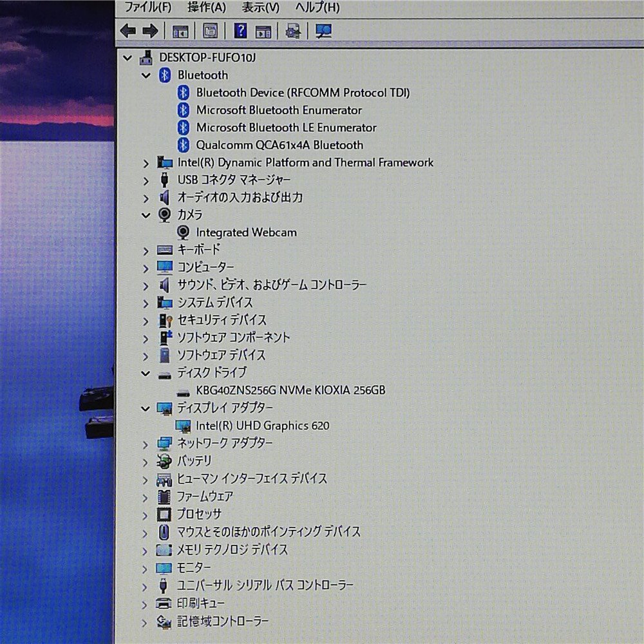Click the Back arrow in the toolbar
Image resolution: width=644 pixels, height=644 pixels.
pyautogui.click(x=128, y=30)
